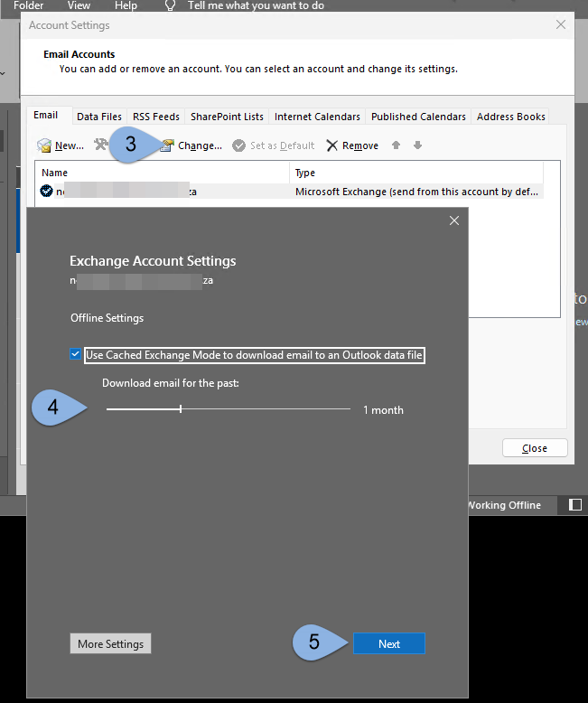Open the Published Calendars tab
This screenshot has height=703, width=588.
418,117
